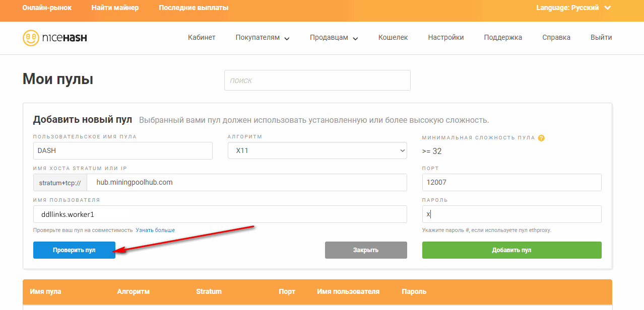Click the grey Закрыть button
This screenshot has height=310, width=644.
click(366, 250)
